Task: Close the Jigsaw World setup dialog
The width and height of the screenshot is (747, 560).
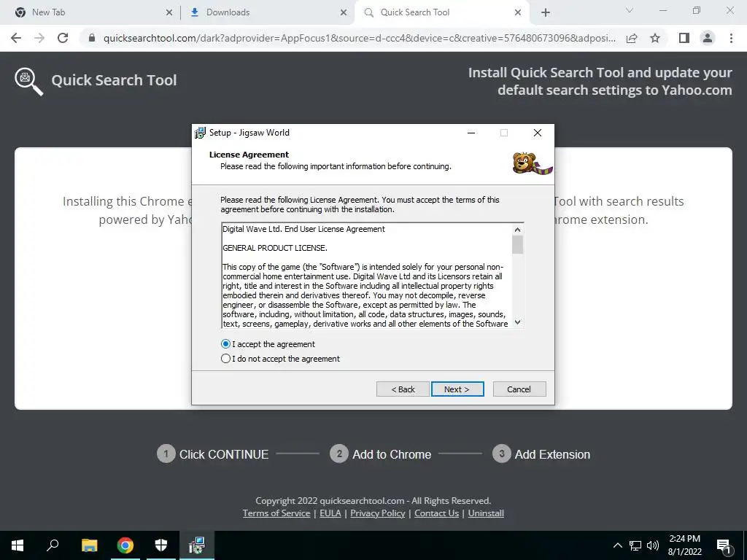Action: tap(538, 133)
